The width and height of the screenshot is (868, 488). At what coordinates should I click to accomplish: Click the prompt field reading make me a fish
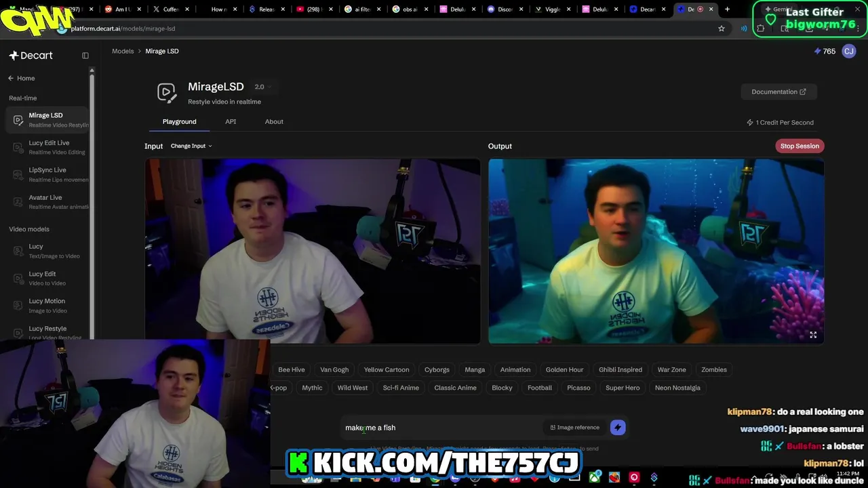click(441, 428)
